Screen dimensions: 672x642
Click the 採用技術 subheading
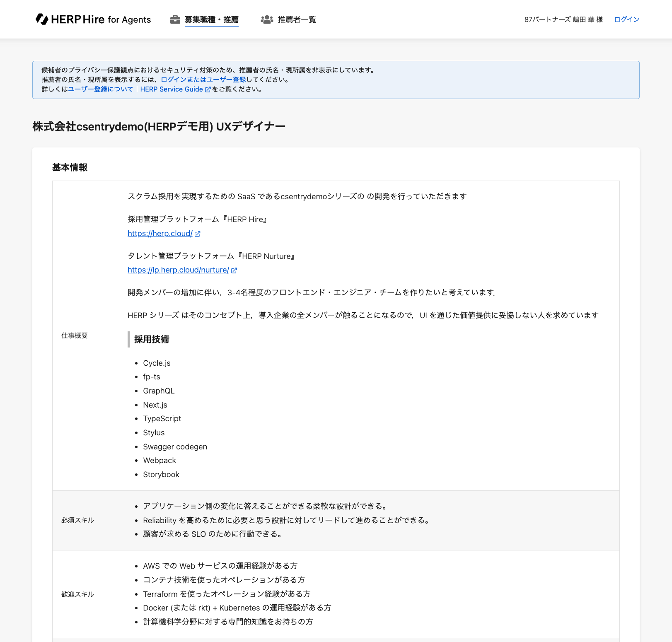[x=152, y=339]
